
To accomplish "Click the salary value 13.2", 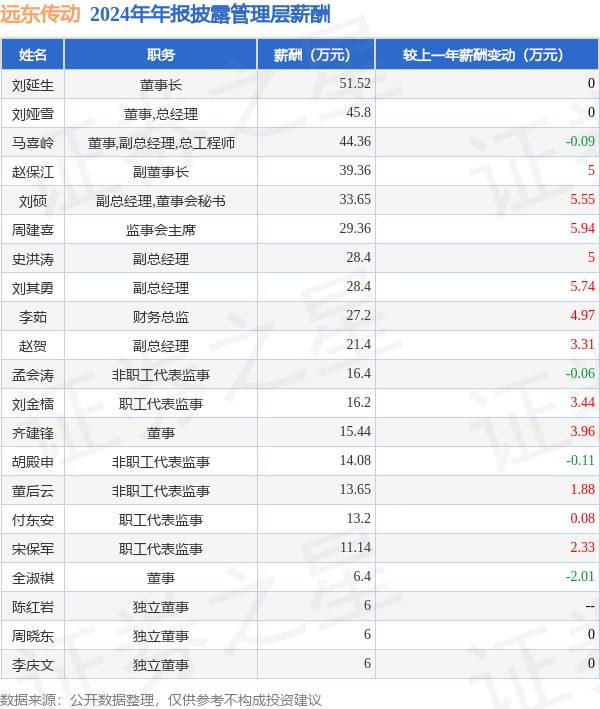I will pos(358,518).
